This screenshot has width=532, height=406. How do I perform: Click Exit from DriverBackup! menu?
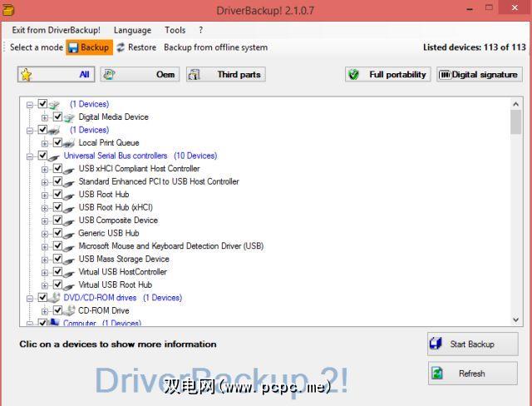[x=56, y=30]
